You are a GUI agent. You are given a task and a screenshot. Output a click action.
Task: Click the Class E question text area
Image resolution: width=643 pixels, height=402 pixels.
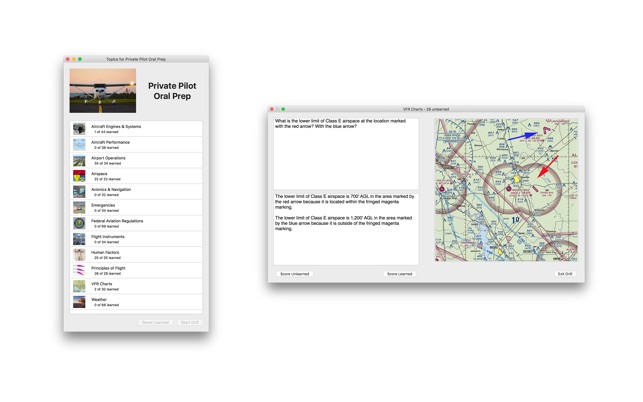[346, 154]
